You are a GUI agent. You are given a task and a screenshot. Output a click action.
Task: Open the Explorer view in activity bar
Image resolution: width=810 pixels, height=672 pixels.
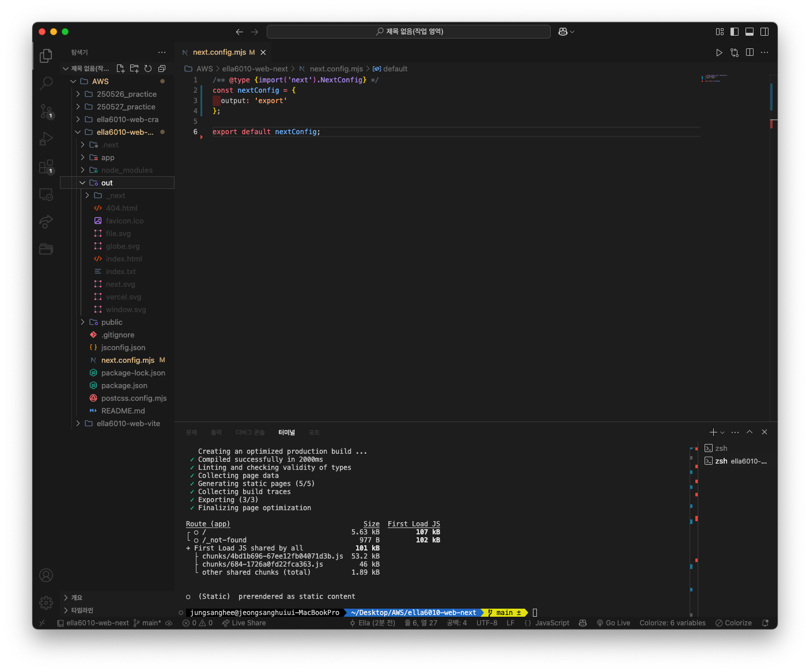pos(46,55)
